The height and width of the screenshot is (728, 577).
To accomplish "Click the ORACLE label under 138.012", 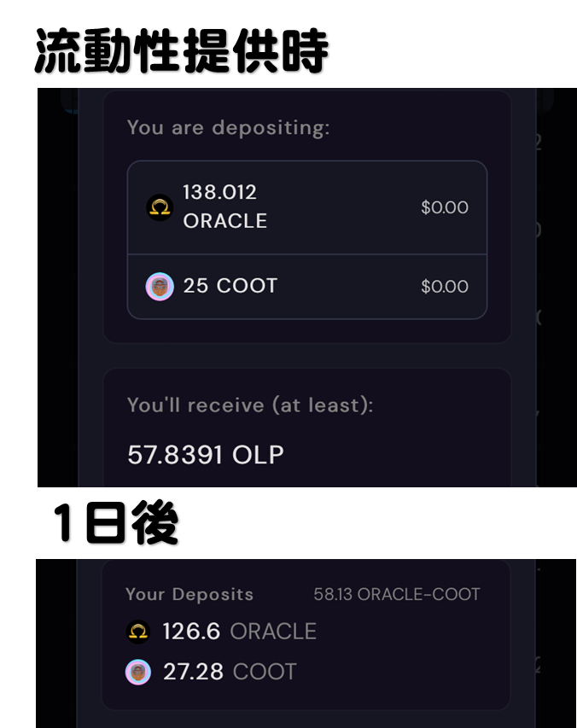I will click(x=225, y=221).
